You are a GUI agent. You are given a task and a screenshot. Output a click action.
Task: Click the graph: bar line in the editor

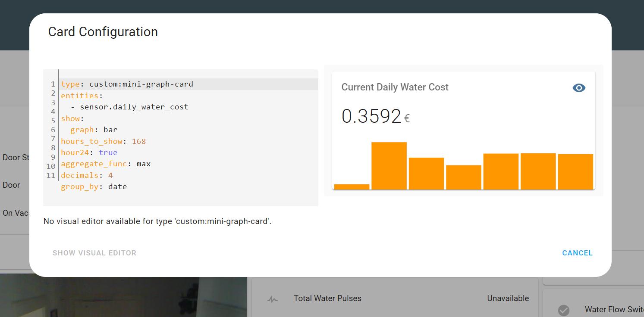94,130
